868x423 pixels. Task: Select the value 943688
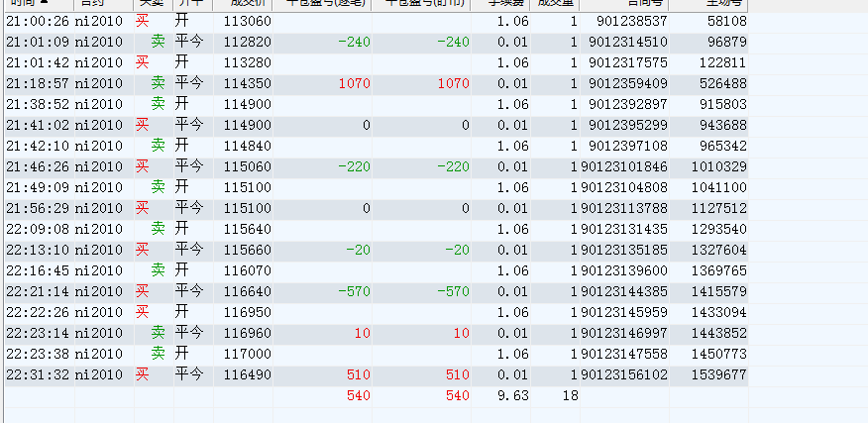tap(723, 126)
